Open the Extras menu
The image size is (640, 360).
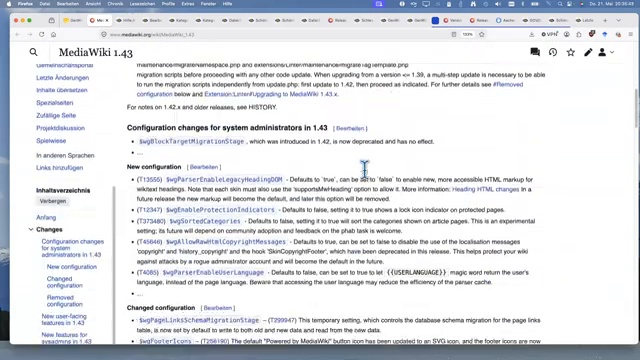tap(188, 4)
